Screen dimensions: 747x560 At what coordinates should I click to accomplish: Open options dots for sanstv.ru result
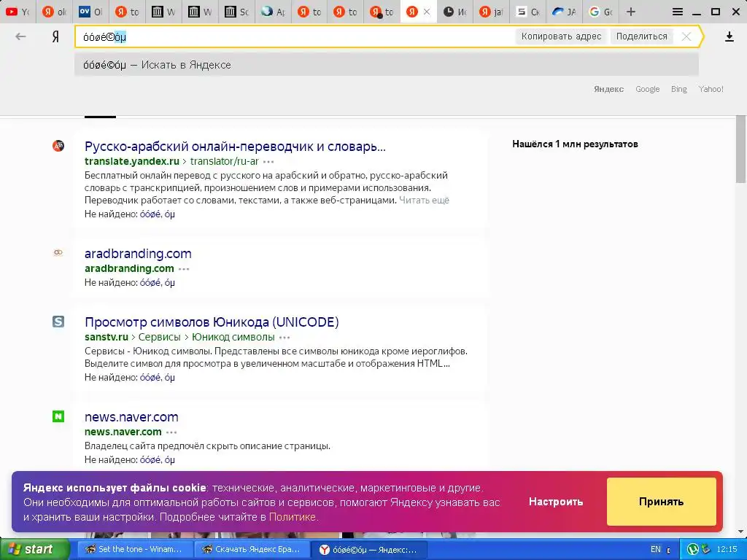tap(285, 337)
